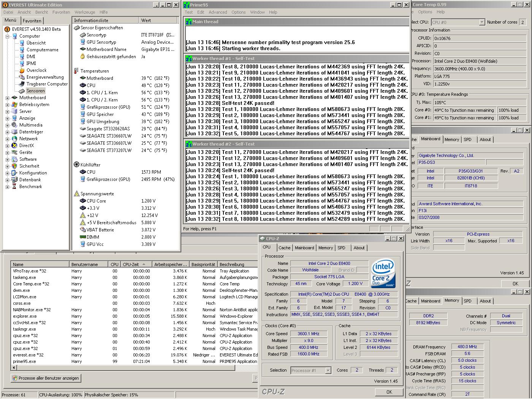
Task: Click GPU Speicher temperature row
Action: pyautogui.click(x=125, y=114)
